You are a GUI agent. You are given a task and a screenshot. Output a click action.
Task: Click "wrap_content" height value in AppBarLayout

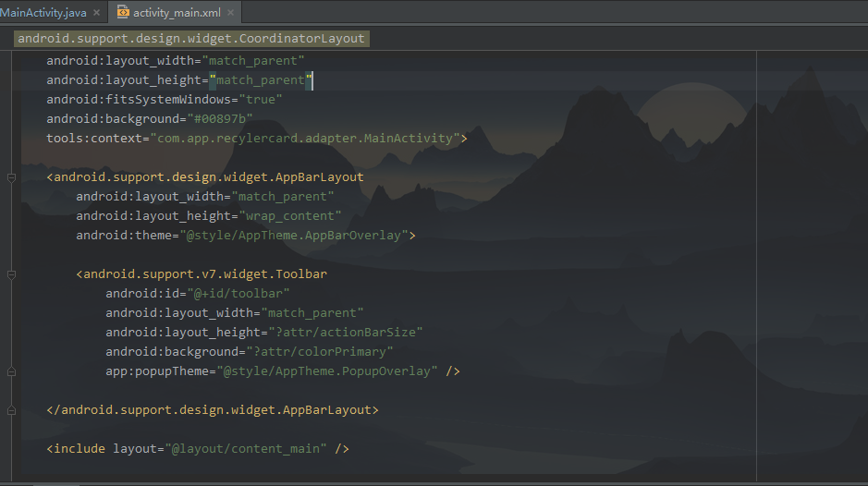(x=289, y=216)
